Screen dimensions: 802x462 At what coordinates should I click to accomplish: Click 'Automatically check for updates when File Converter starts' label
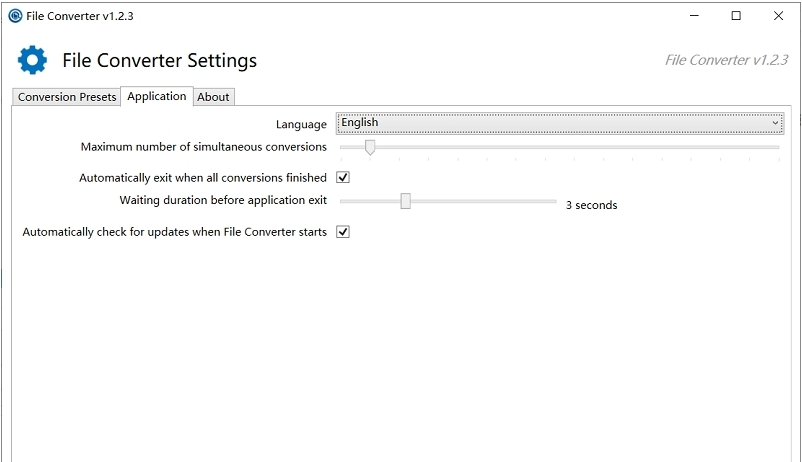click(174, 232)
